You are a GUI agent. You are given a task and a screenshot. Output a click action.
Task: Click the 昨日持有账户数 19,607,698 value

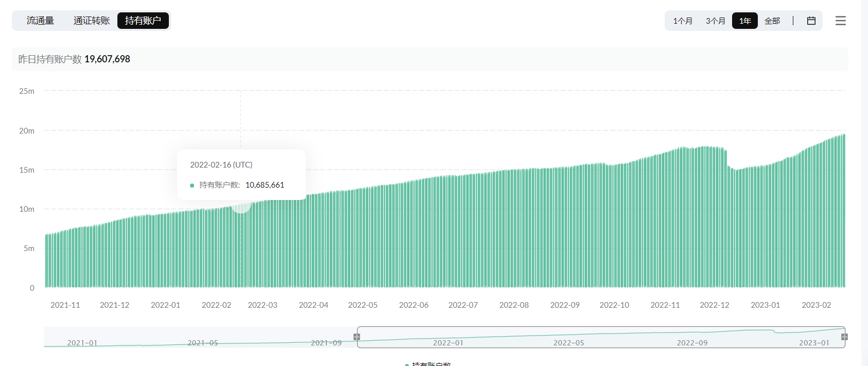tap(107, 59)
